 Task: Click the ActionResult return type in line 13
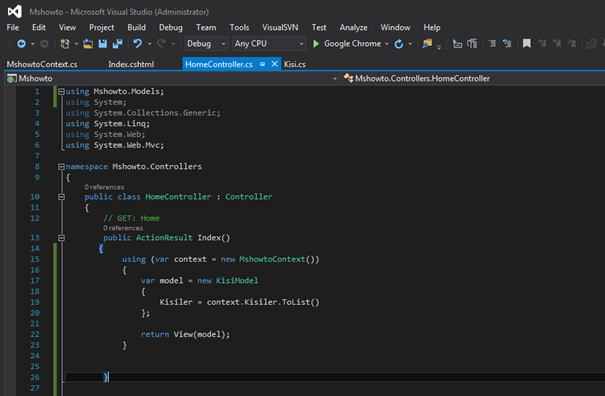(164, 238)
